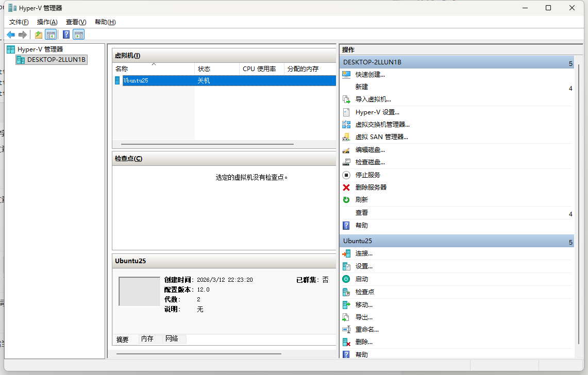Start the Ubuntu25 VM with 启动
The height and width of the screenshot is (375, 588).
(x=362, y=279)
